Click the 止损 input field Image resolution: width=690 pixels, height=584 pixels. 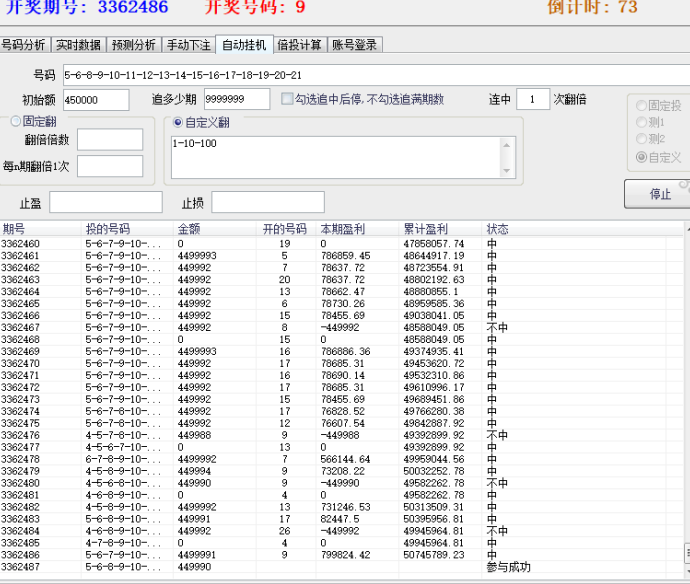coord(268,202)
